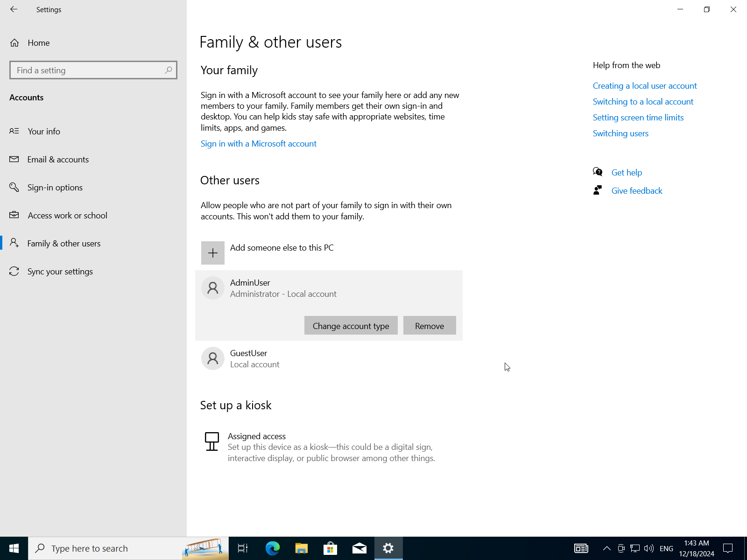This screenshot has width=747, height=560.
Task: Open File Explorer from the taskbar
Action: coord(302,548)
